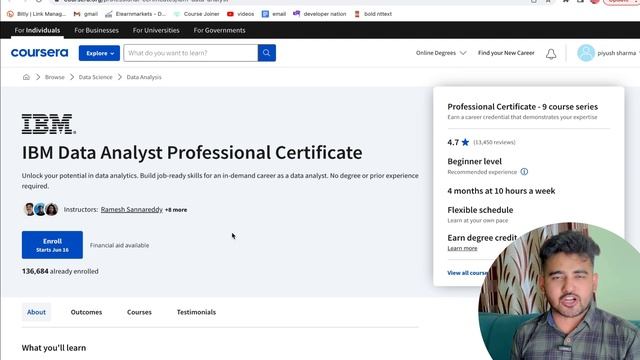Open the gmail bookmark

tap(86, 14)
